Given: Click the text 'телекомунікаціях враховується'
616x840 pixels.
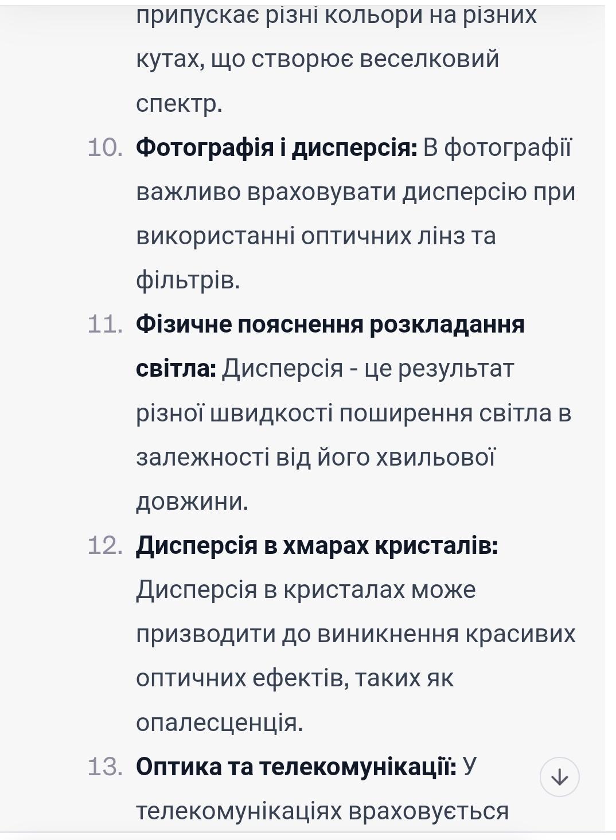Looking at the screenshot, I should [322, 811].
